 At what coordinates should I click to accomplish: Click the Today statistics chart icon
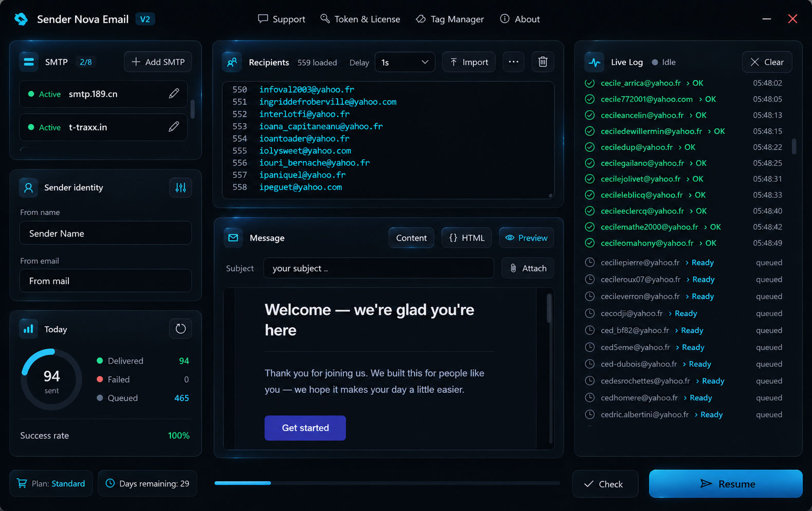tap(29, 329)
